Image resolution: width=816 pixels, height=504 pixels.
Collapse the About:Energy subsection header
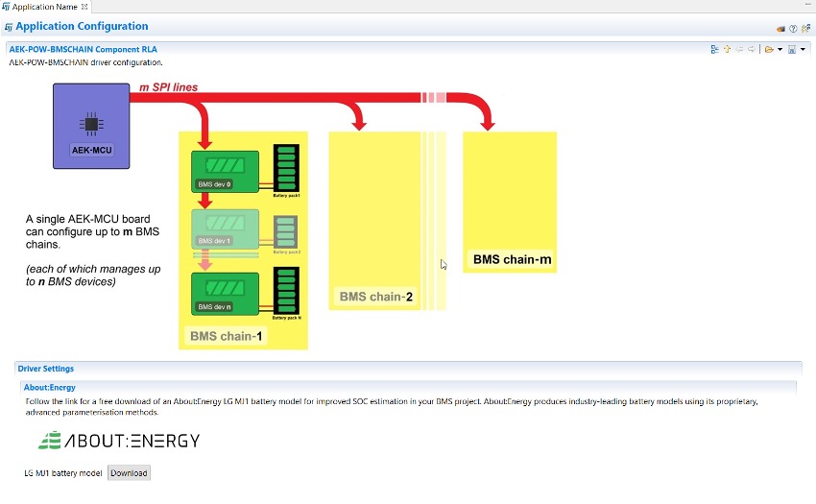(x=49, y=387)
